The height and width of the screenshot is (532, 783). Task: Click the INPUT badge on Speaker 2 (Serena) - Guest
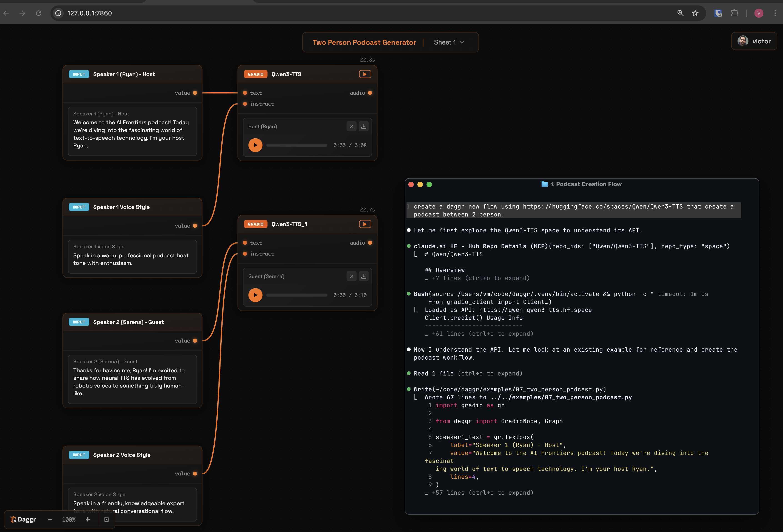pos(79,322)
